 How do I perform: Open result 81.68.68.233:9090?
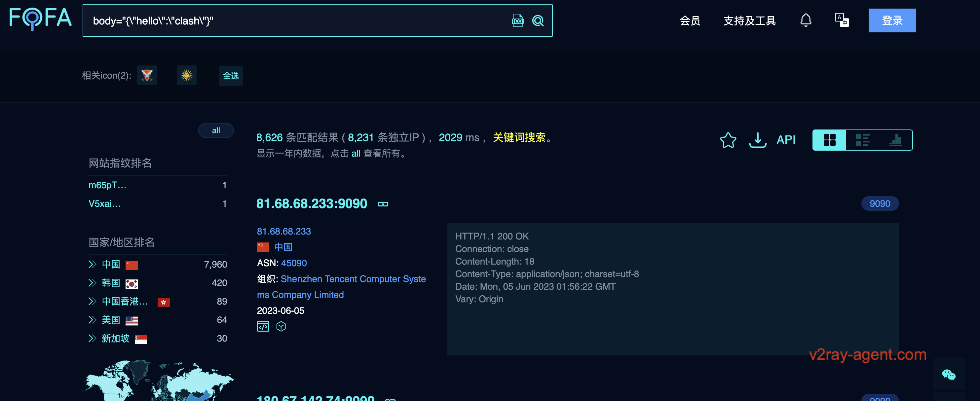pos(312,203)
